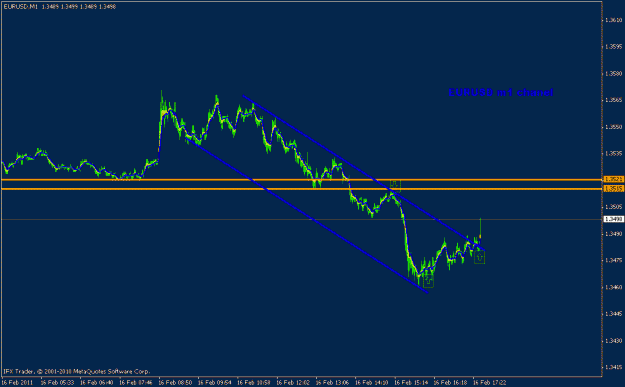Click the '16 Feb 16:18' time axis label

coord(450,383)
